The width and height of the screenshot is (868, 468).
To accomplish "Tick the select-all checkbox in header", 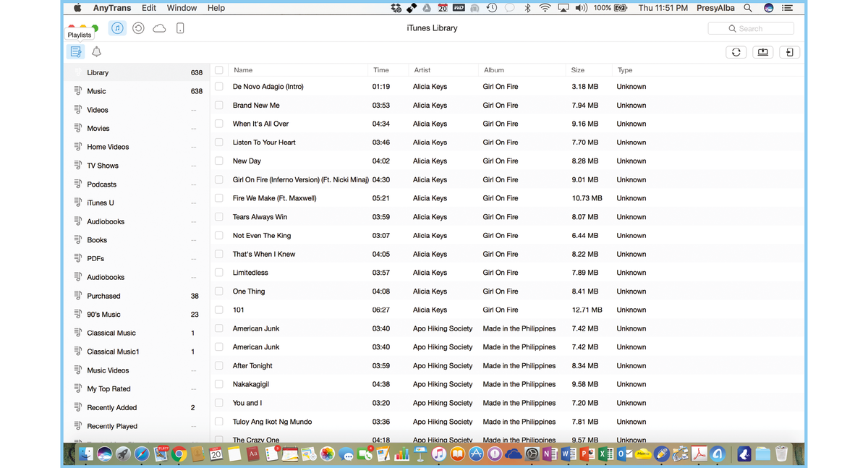I will pos(219,70).
